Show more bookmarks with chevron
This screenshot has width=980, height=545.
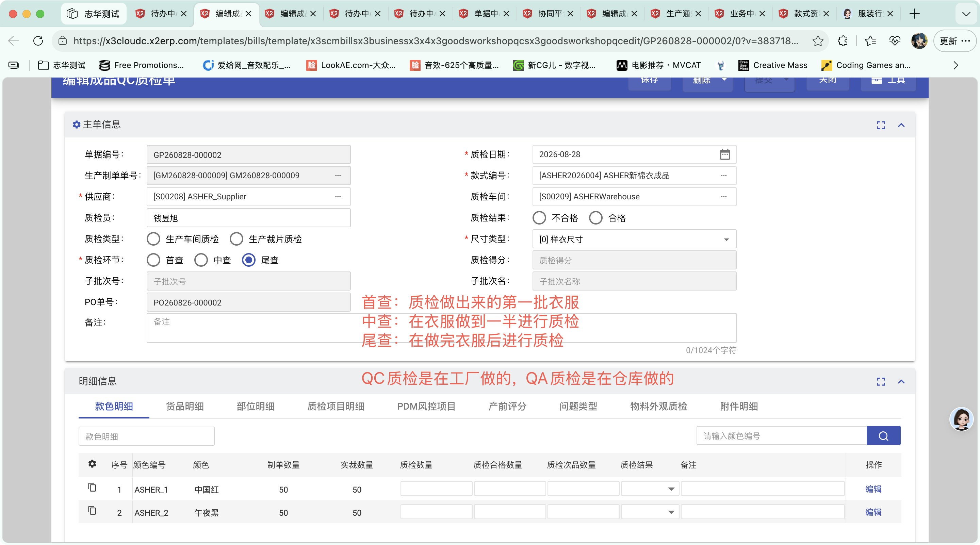955,65
